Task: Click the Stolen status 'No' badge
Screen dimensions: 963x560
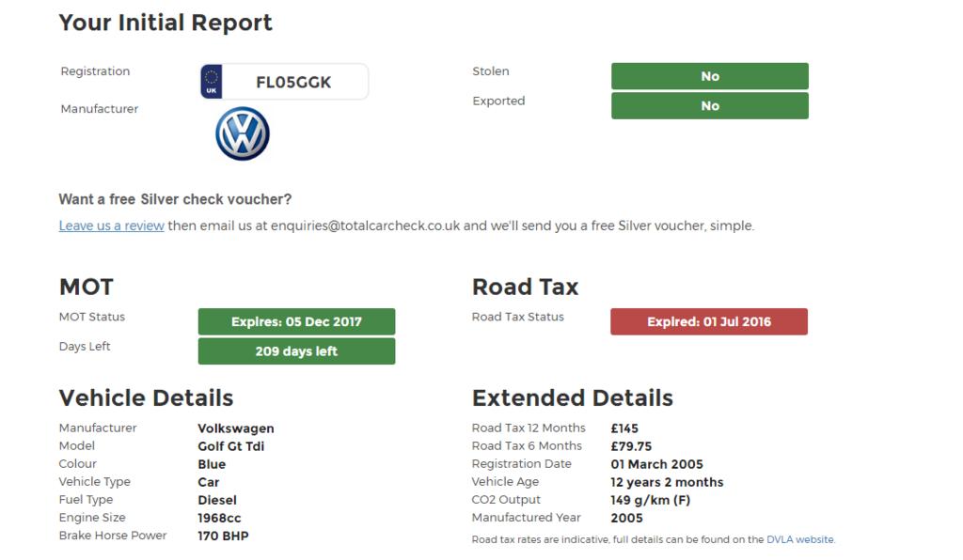Action: tap(709, 76)
